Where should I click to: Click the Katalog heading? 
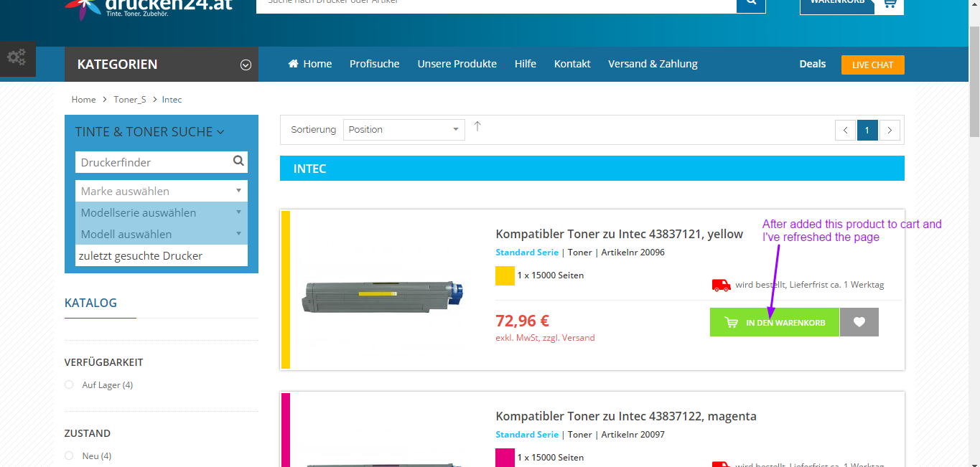coord(90,303)
